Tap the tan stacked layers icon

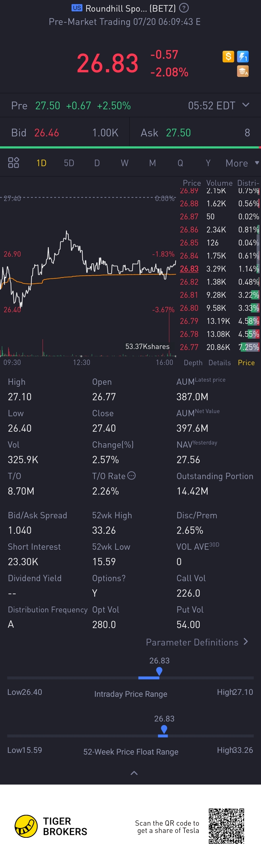point(243,71)
